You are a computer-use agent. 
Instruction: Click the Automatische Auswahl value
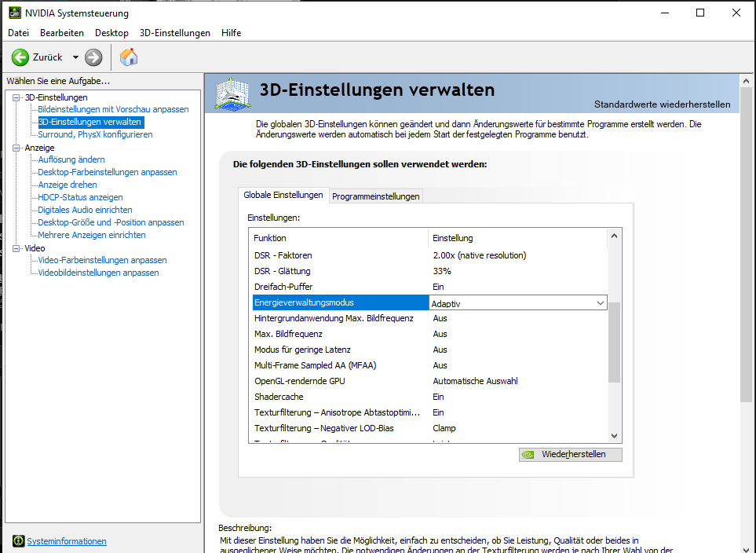pyautogui.click(x=475, y=381)
